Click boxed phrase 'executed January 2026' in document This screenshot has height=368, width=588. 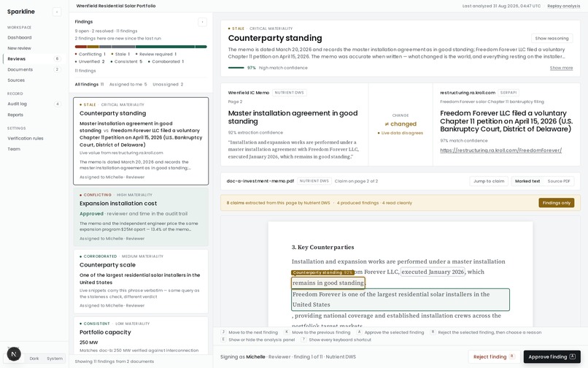click(433, 272)
